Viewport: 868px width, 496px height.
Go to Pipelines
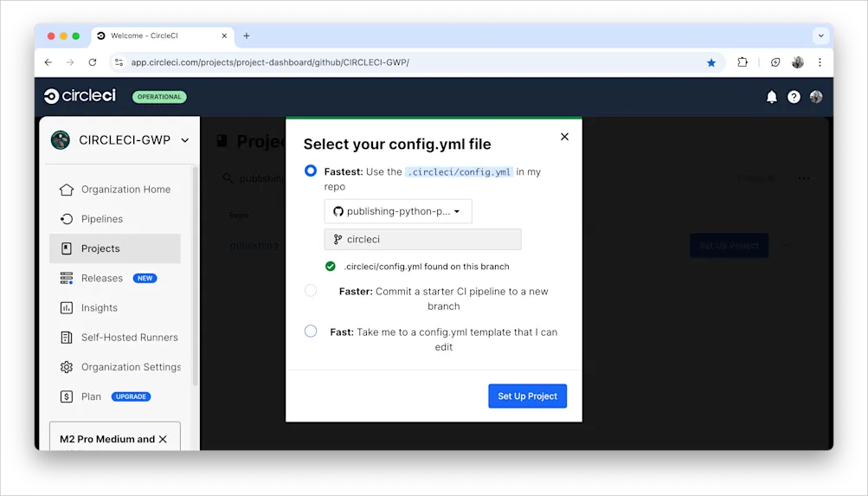coord(102,219)
